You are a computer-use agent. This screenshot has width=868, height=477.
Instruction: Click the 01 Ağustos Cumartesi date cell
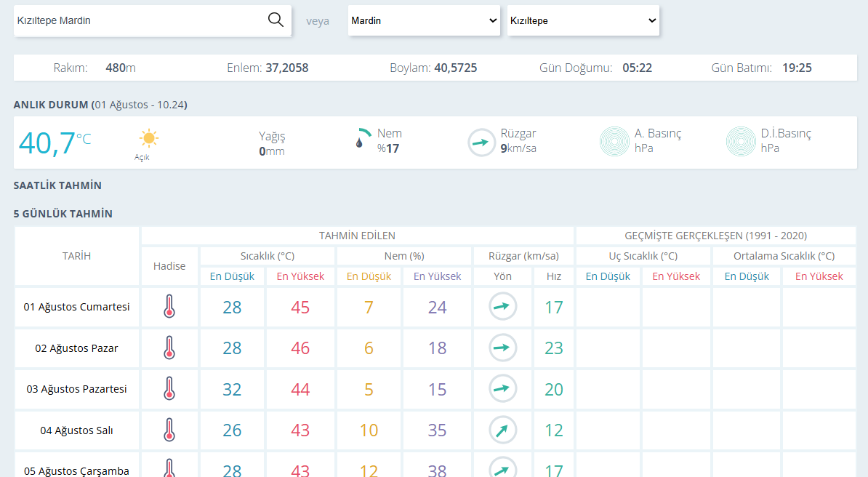coord(76,306)
